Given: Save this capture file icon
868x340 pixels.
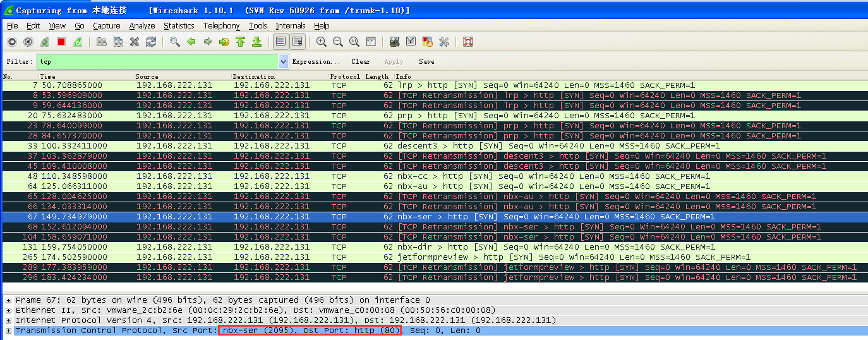Looking at the screenshot, I should coord(118,42).
